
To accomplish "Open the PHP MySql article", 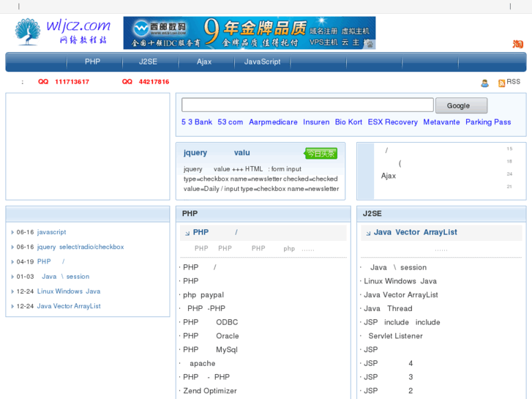I will 210,350.
